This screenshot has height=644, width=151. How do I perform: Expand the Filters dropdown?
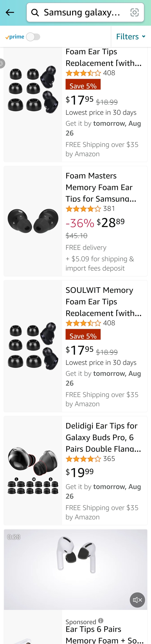click(130, 37)
